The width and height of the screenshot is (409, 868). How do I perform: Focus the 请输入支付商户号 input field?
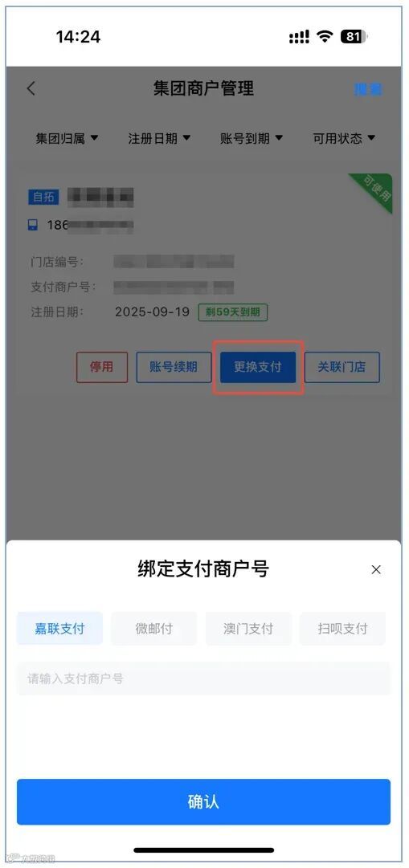(204, 679)
